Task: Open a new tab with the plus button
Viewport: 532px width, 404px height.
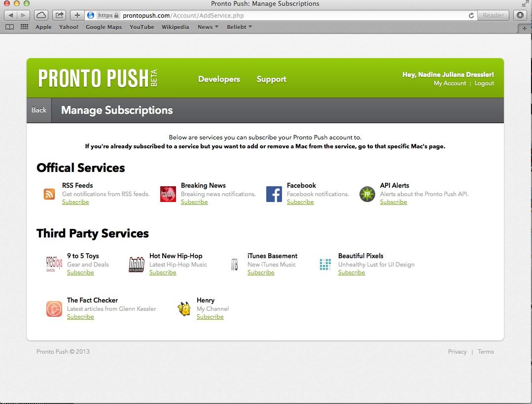Action: coord(525,29)
